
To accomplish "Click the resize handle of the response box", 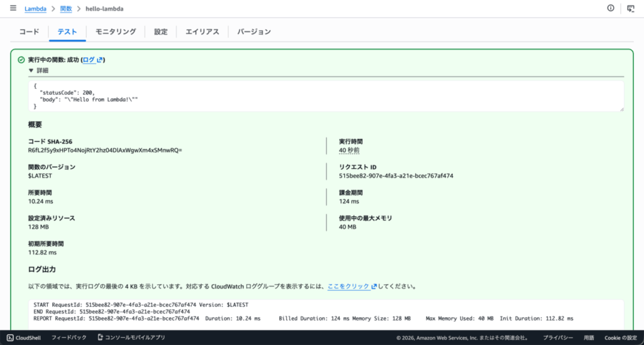I will [x=621, y=109].
